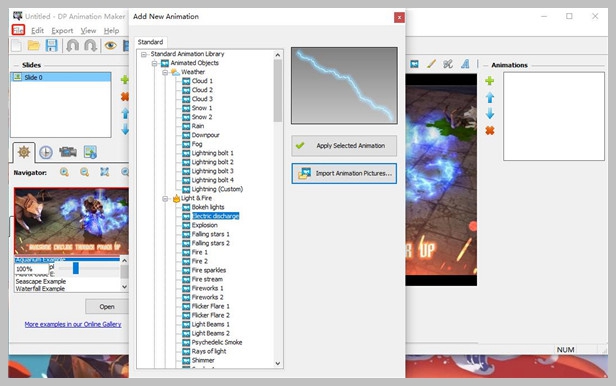Select the Standard tab

pos(150,42)
